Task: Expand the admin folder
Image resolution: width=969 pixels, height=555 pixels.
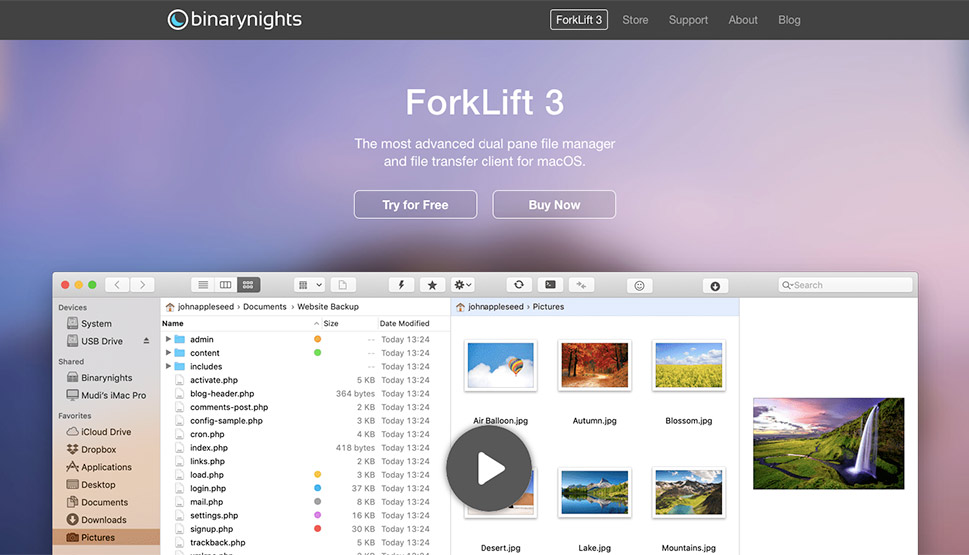Action: point(168,339)
